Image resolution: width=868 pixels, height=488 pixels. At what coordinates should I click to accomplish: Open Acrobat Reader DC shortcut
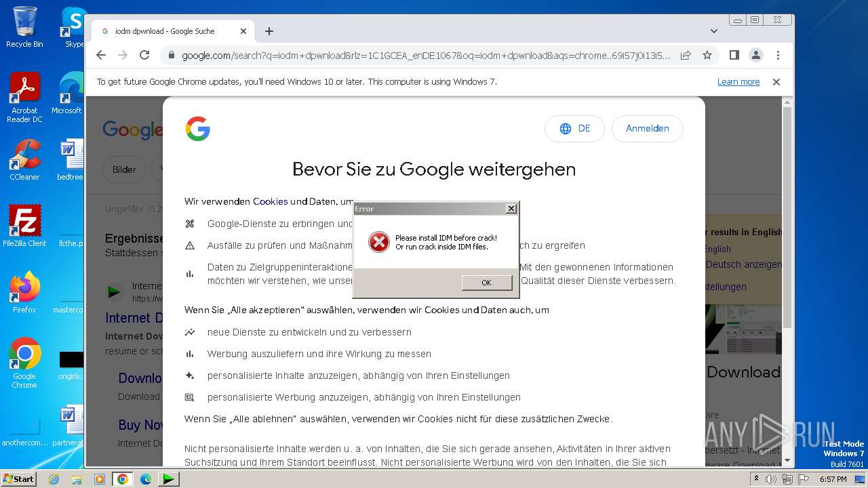(x=24, y=98)
